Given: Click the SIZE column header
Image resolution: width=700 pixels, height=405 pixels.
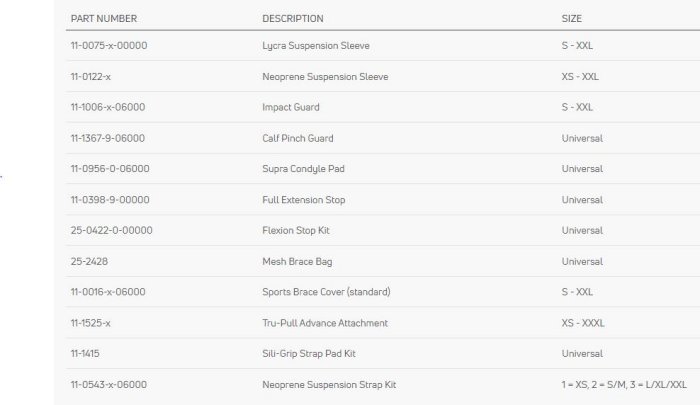Looking at the screenshot, I should [571, 19].
